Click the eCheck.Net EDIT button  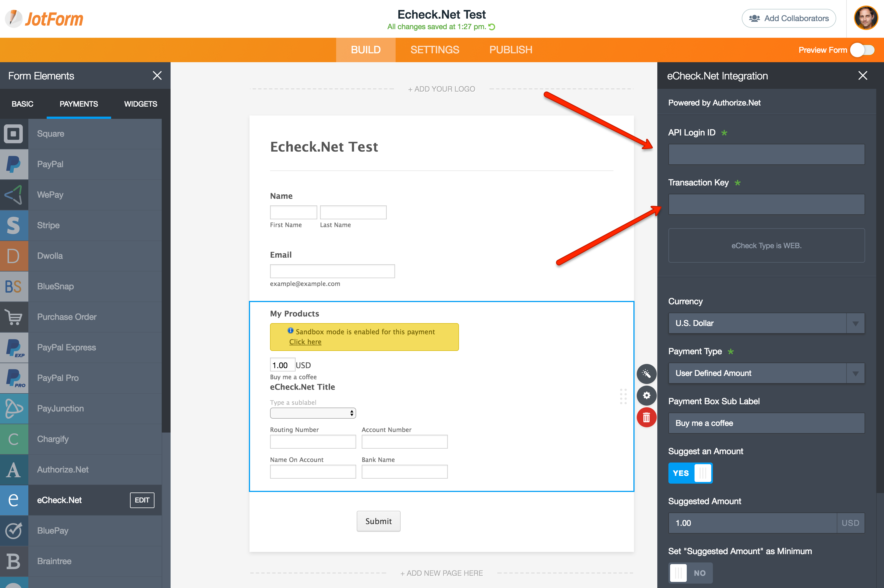142,500
